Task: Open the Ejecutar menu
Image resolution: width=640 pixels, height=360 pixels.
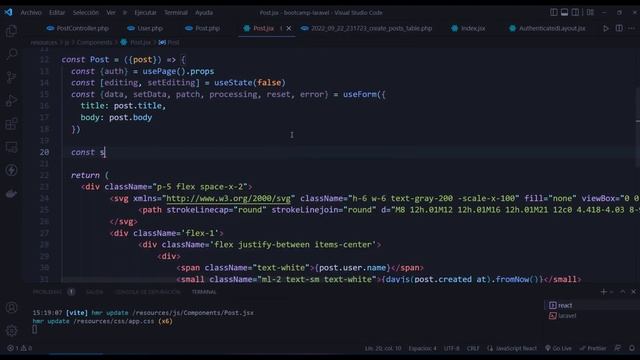Action: [x=145, y=13]
